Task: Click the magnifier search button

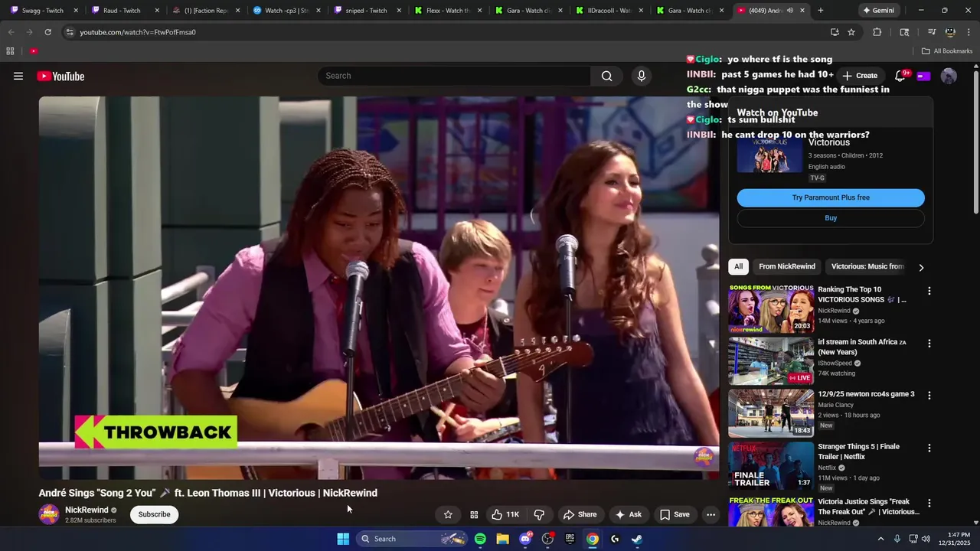Action: coord(606,76)
